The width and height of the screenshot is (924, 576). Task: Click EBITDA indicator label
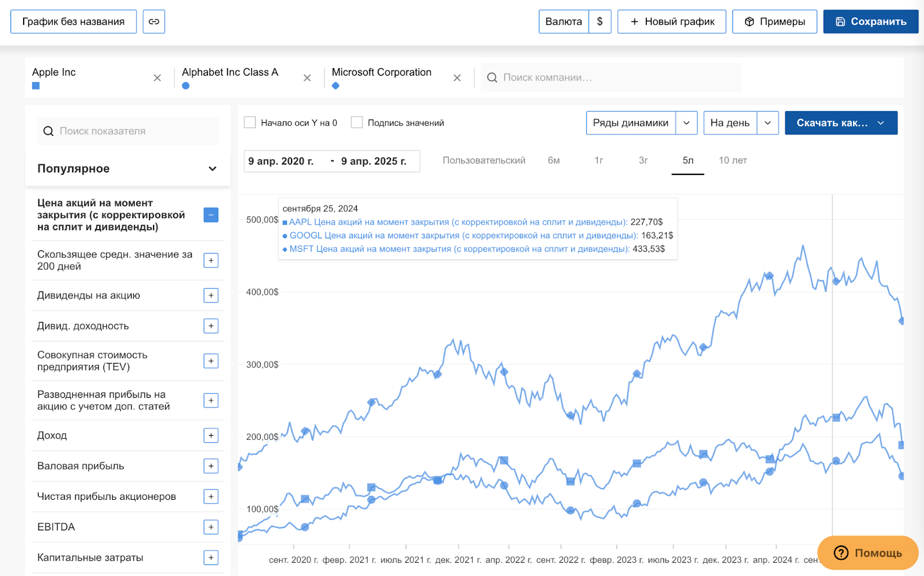click(56, 527)
